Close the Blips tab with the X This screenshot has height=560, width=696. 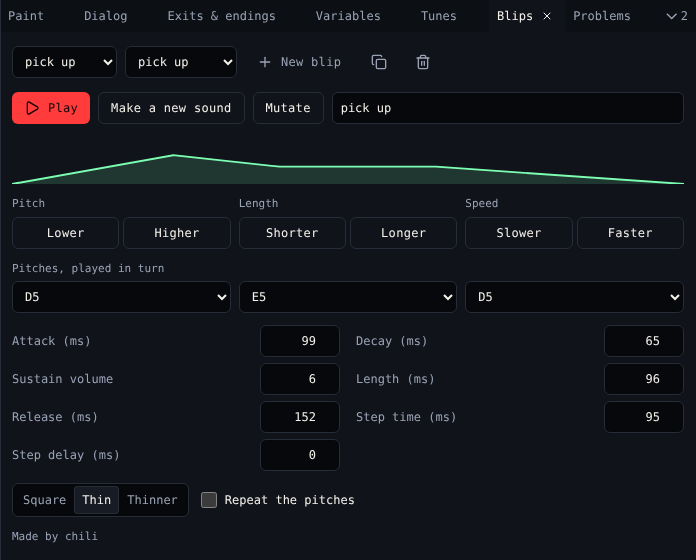click(x=547, y=16)
